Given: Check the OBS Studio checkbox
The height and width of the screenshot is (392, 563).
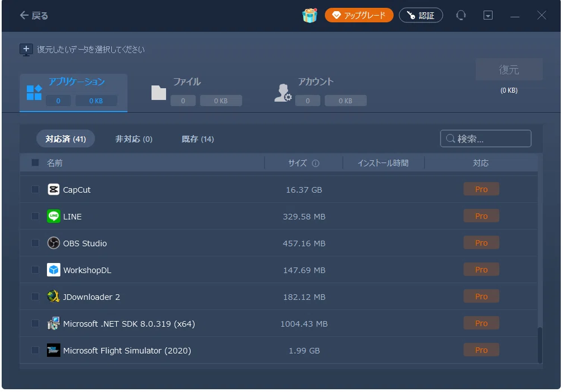Looking at the screenshot, I should point(35,243).
